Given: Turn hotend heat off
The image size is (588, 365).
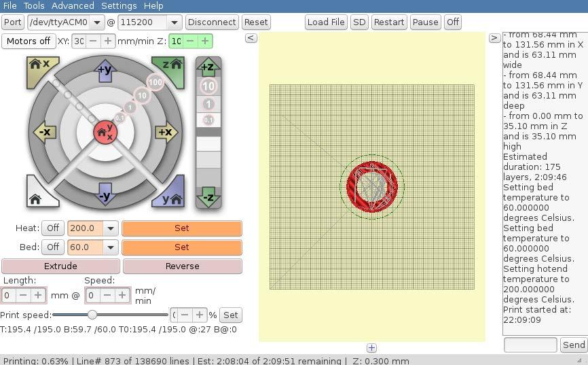Looking at the screenshot, I should [53, 228].
